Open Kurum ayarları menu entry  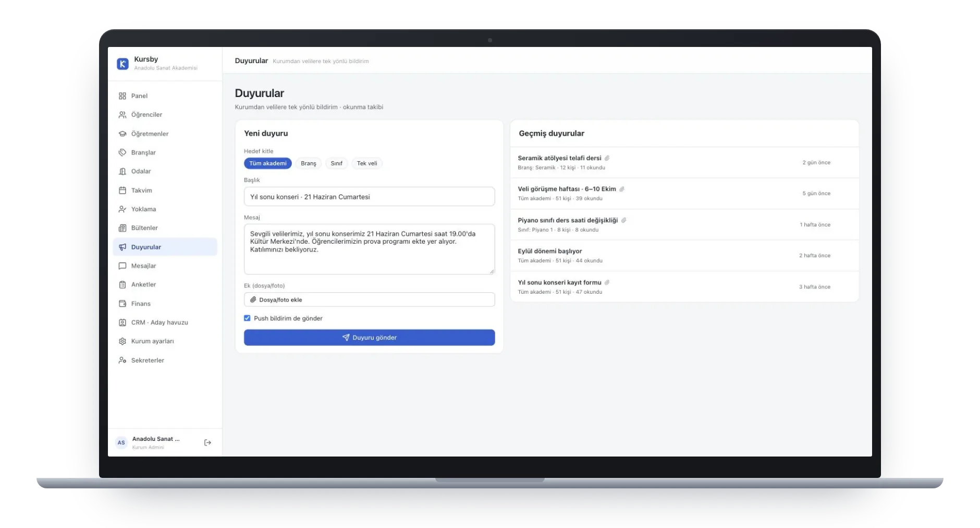165,341
